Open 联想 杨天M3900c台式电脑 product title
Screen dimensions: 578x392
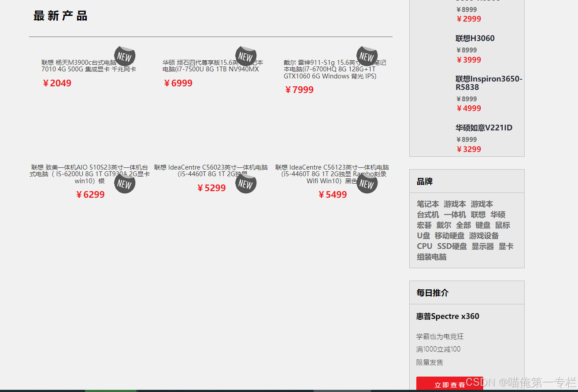click(89, 66)
